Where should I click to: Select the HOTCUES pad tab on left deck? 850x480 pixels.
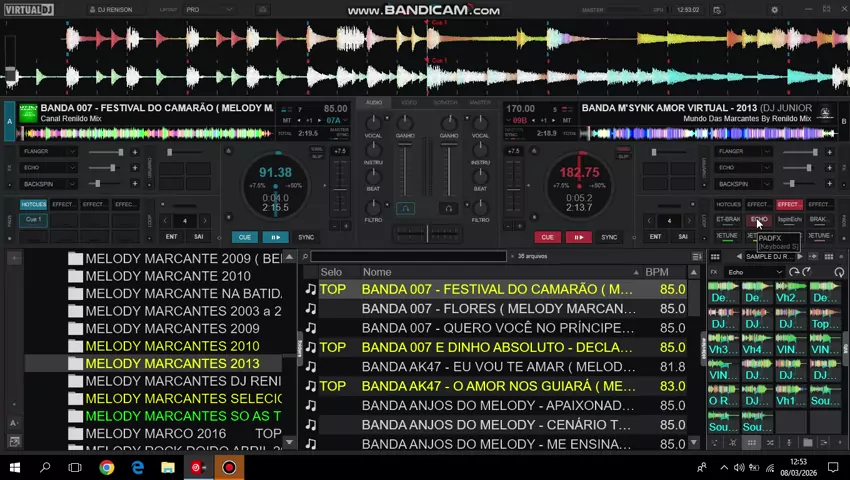[x=33, y=204]
